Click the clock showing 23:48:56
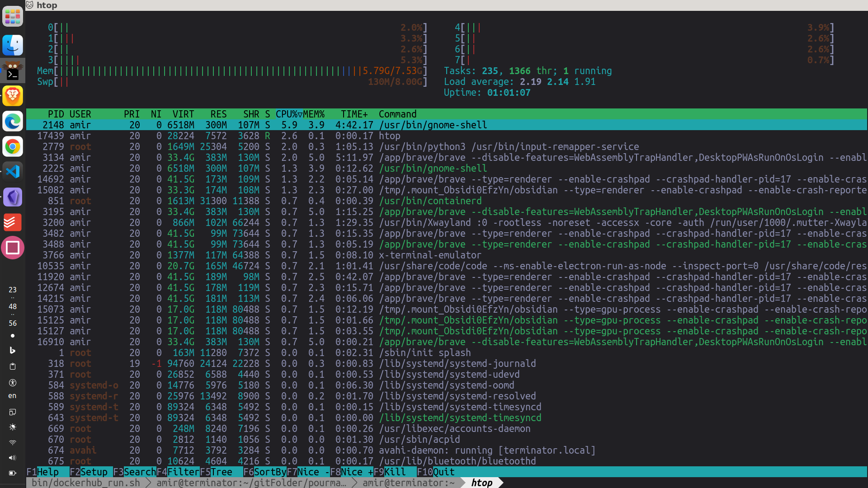 point(13,306)
